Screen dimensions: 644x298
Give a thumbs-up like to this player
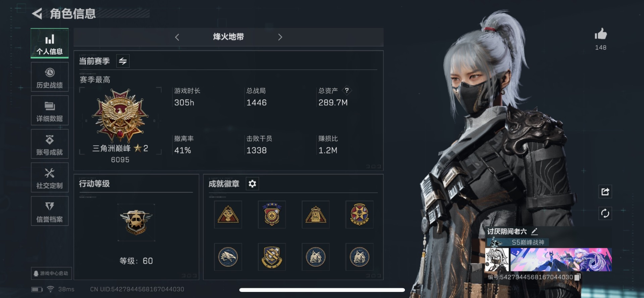(601, 34)
